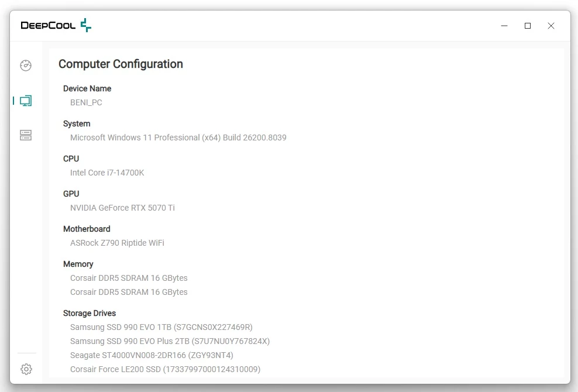Open the dashboard gauge page in sidebar
This screenshot has width=578, height=392.
tap(26, 66)
